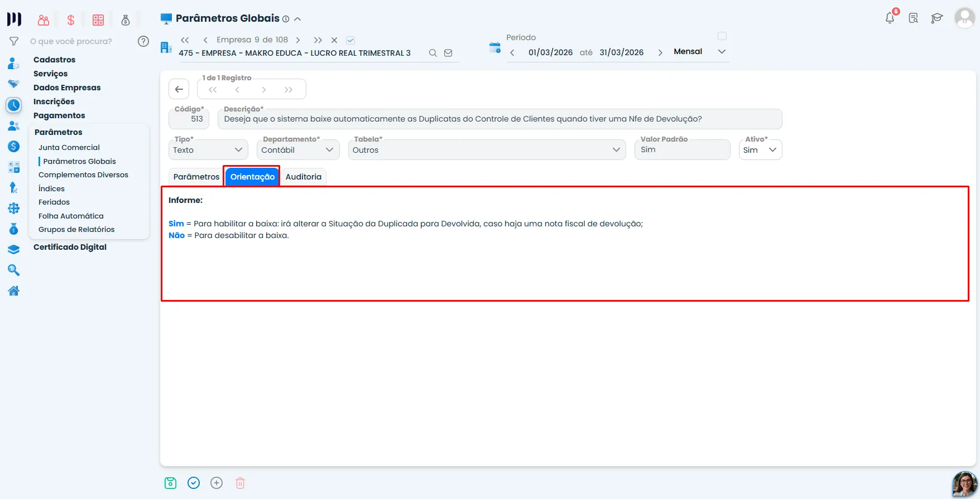Click the save icon in bottom toolbar
This screenshot has height=499, width=980.
(171, 483)
